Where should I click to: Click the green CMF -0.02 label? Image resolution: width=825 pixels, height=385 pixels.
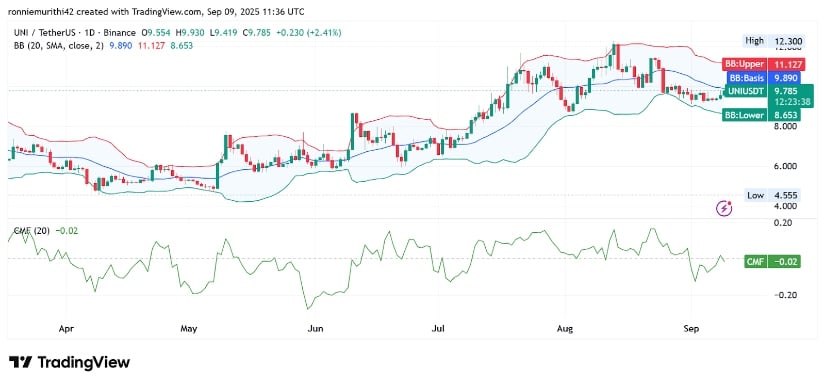(772, 261)
